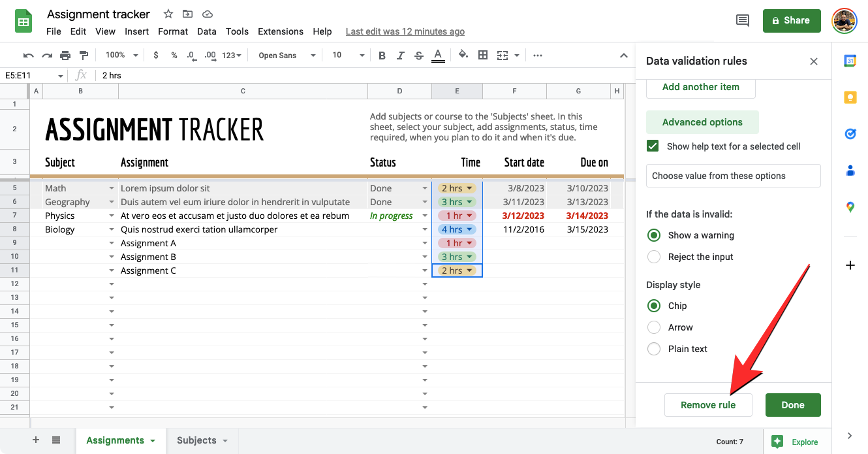868x454 pixels.
Task: Click the print icon
Action: (65, 56)
